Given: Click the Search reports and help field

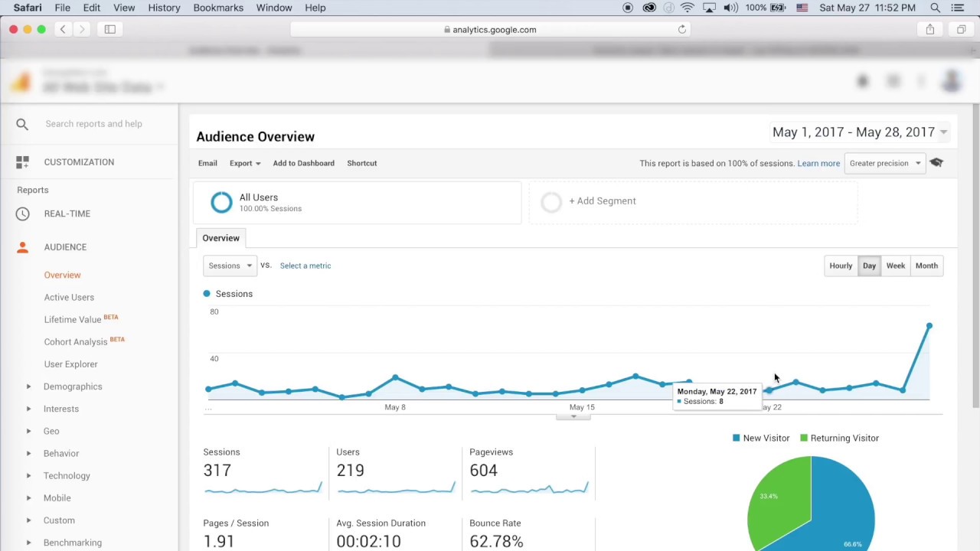Looking at the screenshot, I should (93, 124).
